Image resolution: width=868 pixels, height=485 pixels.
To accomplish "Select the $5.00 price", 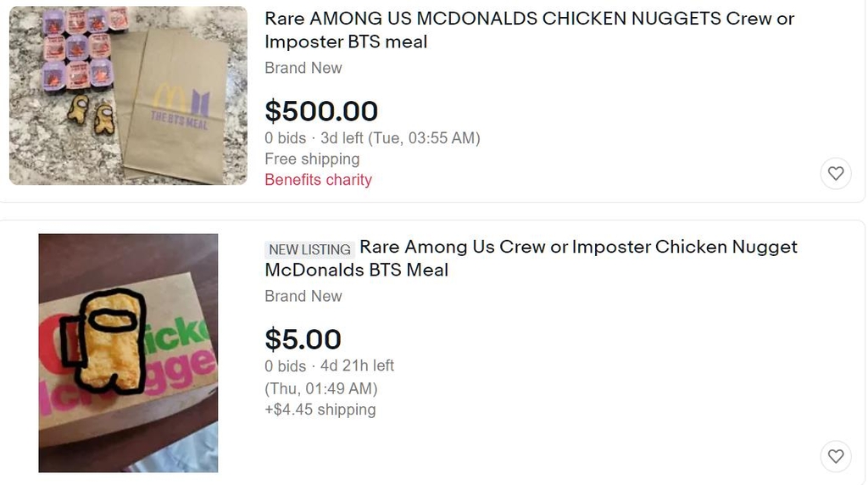I will (303, 339).
